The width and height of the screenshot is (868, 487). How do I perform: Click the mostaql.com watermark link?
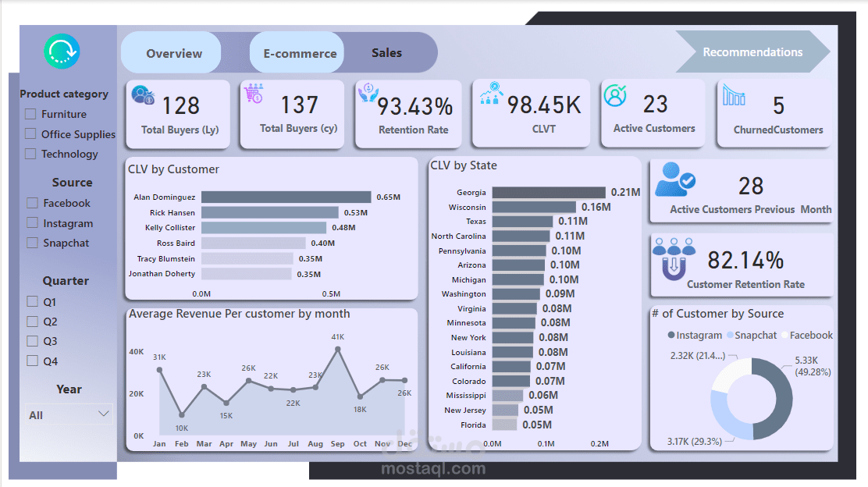(434, 468)
